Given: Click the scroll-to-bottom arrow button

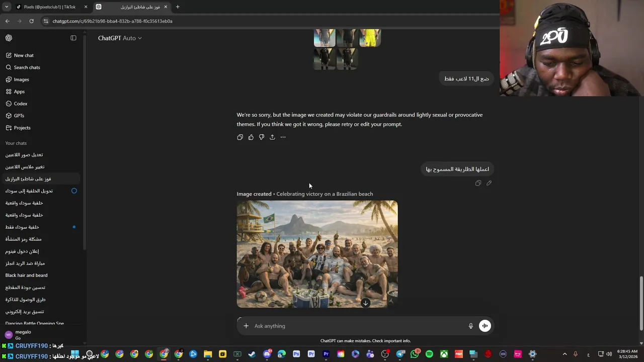Looking at the screenshot, I should [x=366, y=303].
